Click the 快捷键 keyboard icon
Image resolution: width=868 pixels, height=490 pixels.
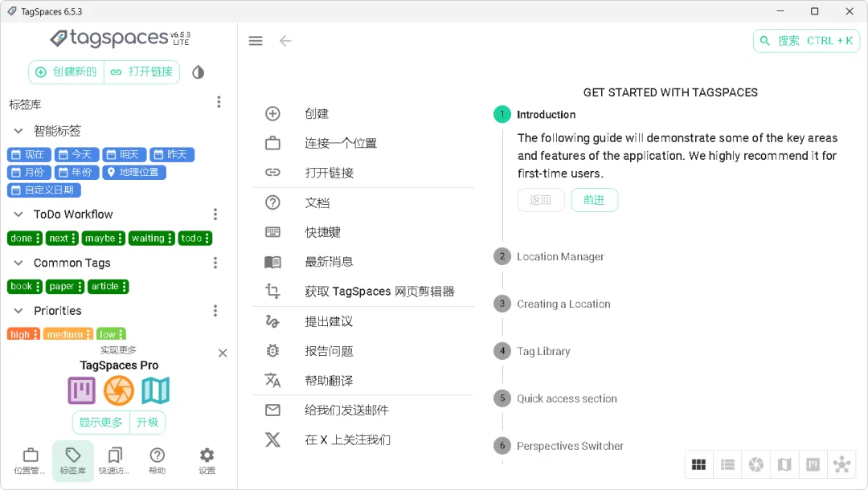(x=272, y=232)
